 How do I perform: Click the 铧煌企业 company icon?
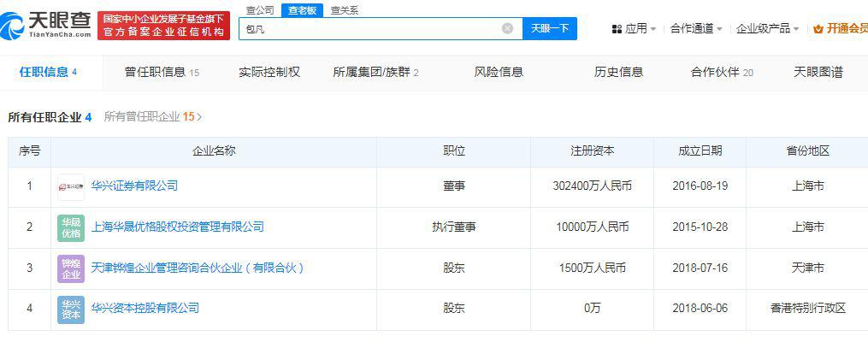tap(71, 268)
